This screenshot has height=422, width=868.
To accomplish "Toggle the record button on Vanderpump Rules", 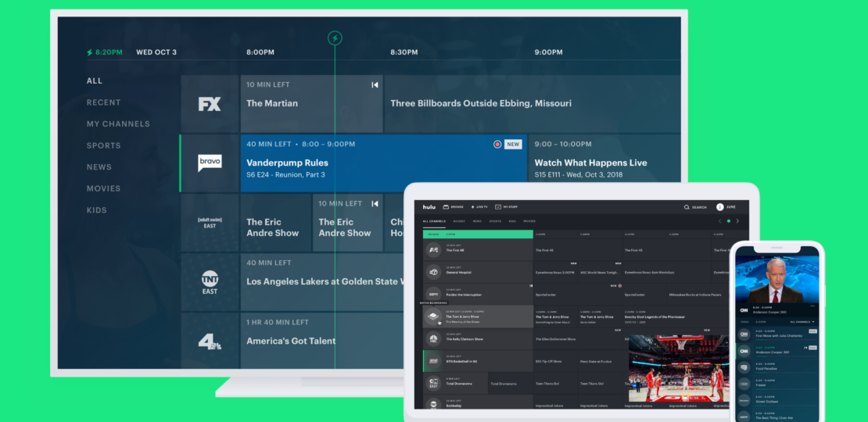I will 497,145.
